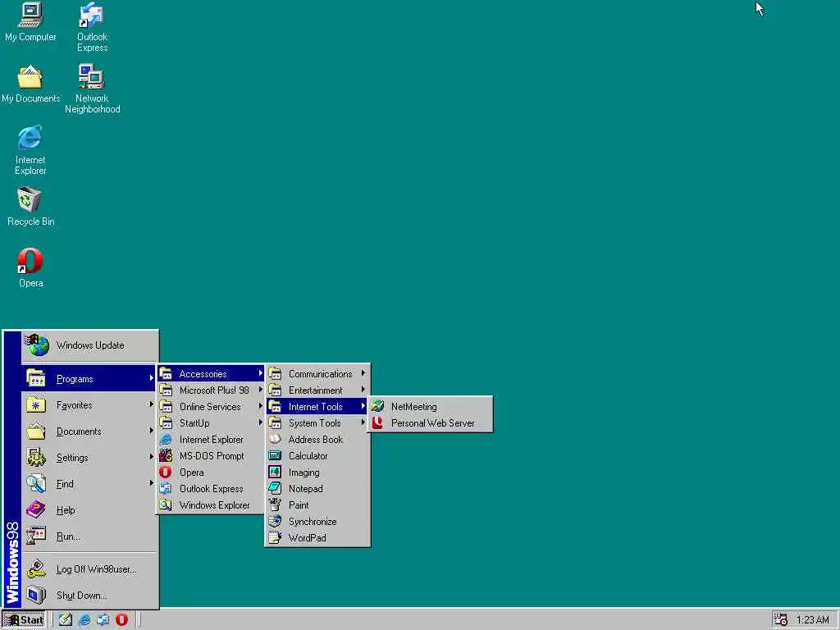Choose Run... in the Start menu

89,536
